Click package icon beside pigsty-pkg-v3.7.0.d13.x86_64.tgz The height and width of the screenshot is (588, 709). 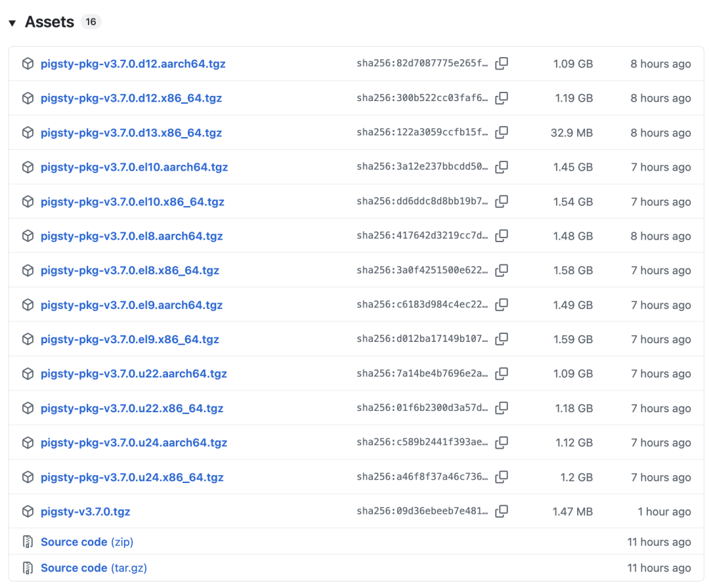tap(28, 133)
